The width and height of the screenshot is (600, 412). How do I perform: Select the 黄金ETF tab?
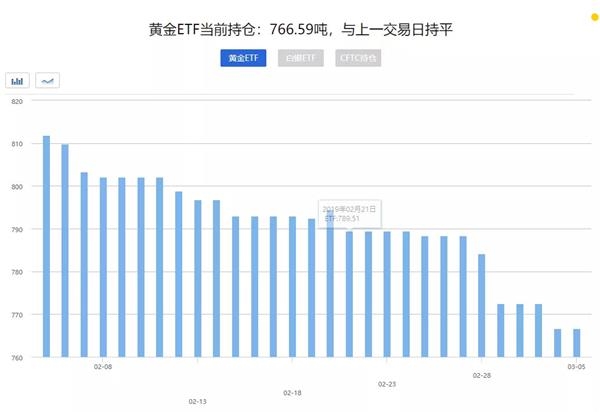pyautogui.click(x=243, y=58)
